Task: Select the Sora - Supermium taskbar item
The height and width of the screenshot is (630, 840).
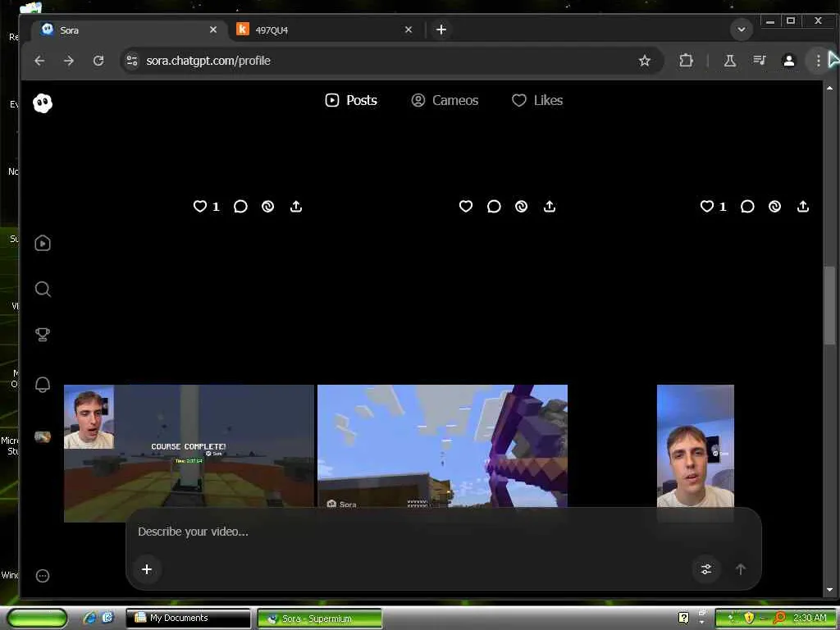Action: coord(320,619)
